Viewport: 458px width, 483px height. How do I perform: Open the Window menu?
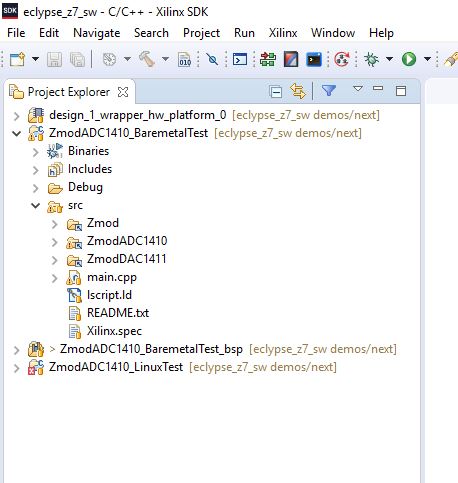click(333, 33)
